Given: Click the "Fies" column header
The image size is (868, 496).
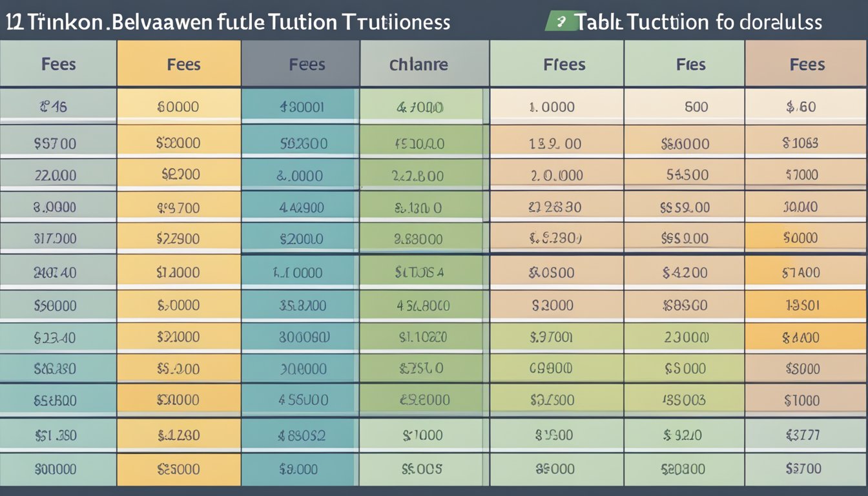Looking at the screenshot, I should tap(691, 65).
